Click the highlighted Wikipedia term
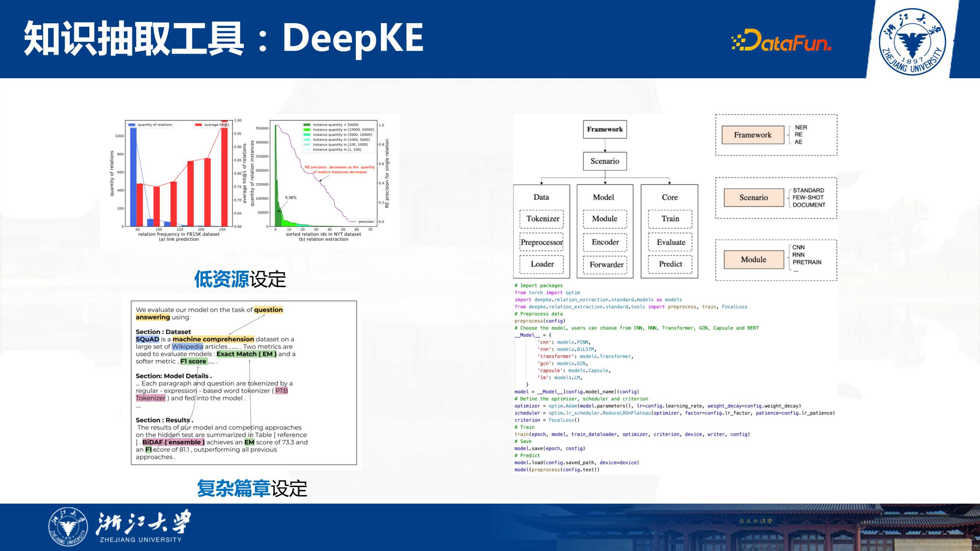The image size is (980, 551). tap(187, 346)
